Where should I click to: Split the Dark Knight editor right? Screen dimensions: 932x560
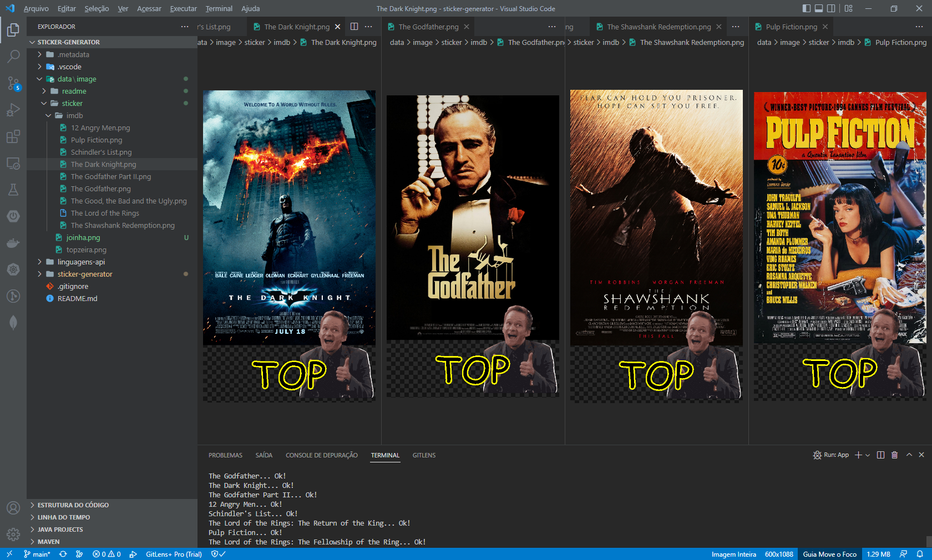[354, 27]
